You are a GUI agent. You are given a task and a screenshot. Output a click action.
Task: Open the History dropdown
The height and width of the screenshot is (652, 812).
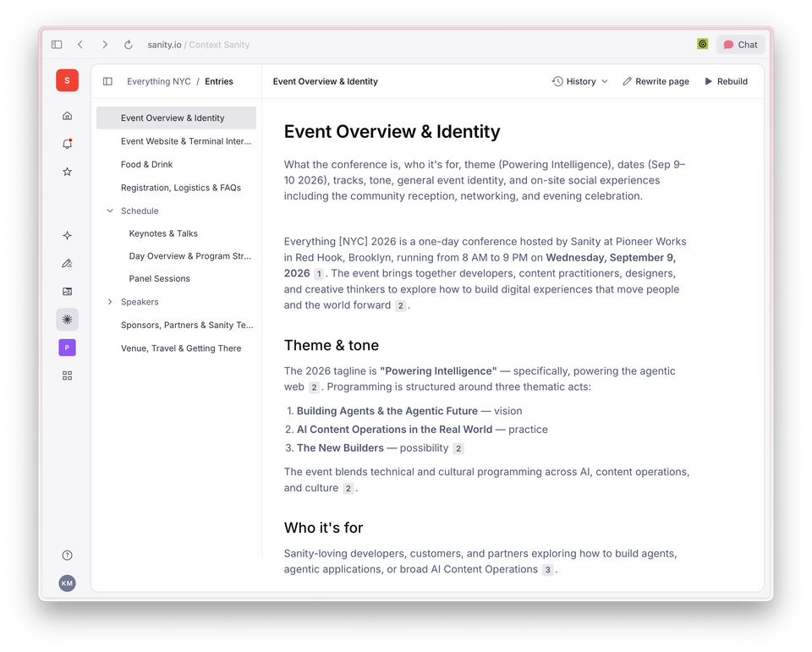(579, 81)
